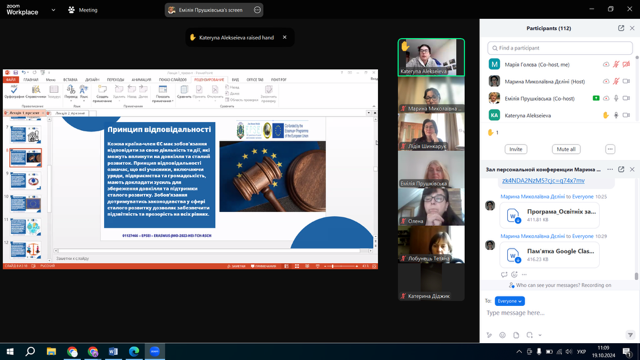Image resolution: width=640 pixels, height=360 pixels.
Task: Pop out the Participants panel
Action: [x=621, y=28]
